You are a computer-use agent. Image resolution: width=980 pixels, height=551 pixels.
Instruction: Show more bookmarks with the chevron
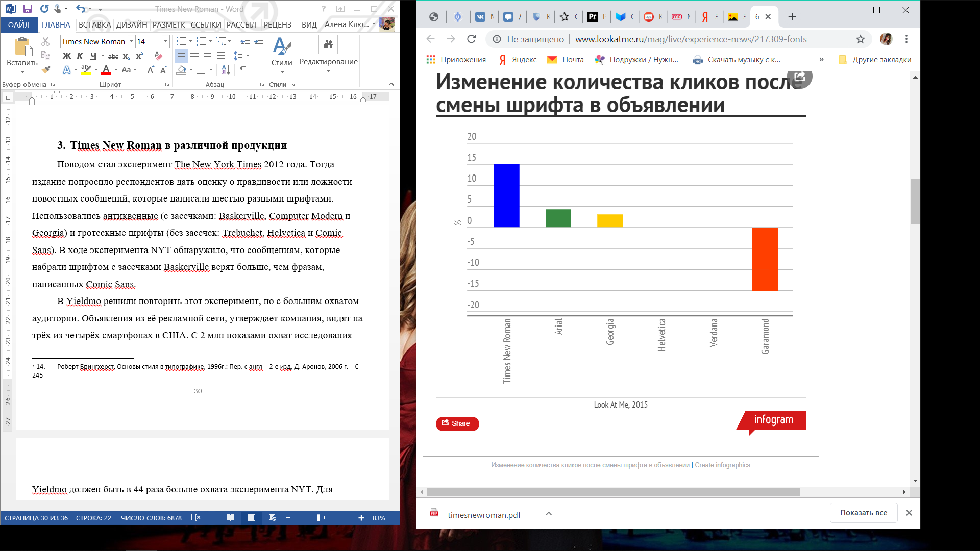(822, 60)
